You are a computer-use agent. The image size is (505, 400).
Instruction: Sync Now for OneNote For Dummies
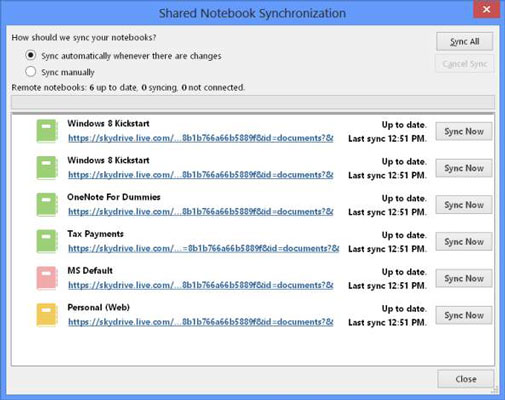(x=464, y=205)
